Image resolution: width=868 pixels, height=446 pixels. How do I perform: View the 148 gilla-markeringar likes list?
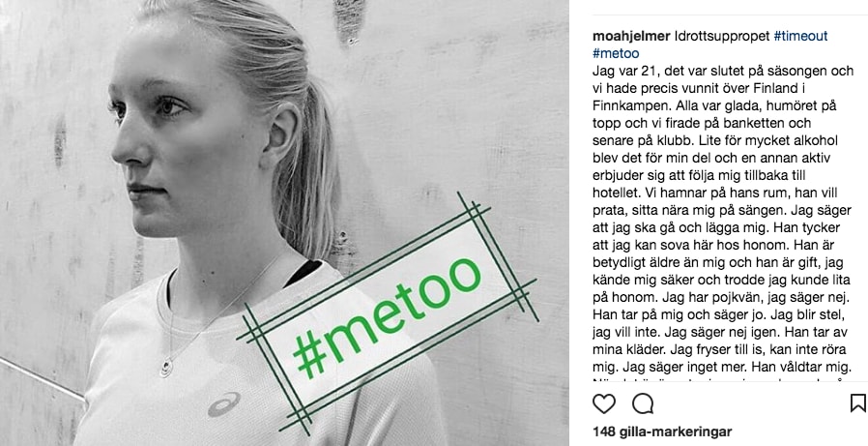pyautogui.click(x=662, y=431)
